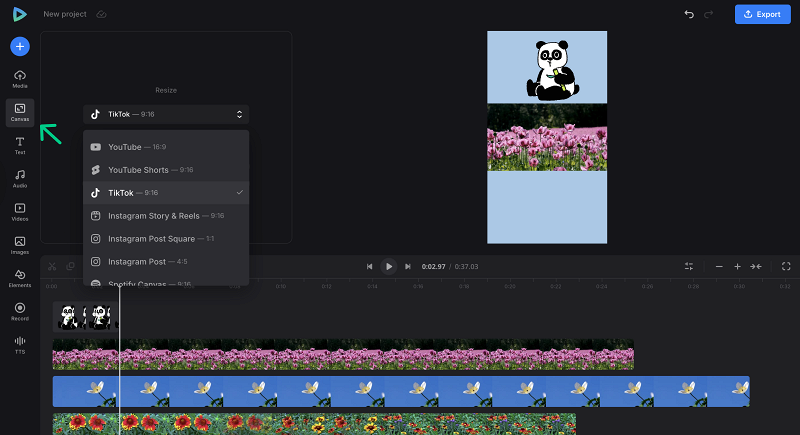Click the 0:30 mark on timeline ruler
The height and width of the screenshot is (435, 800).
point(739,286)
